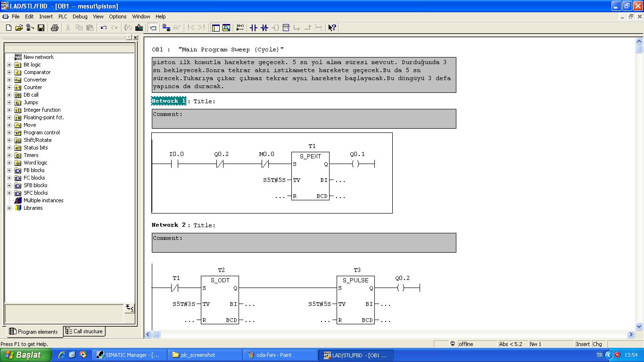Screen dimensions: 644x362
Task: Select the Network 1 title label
Action: pos(168,101)
